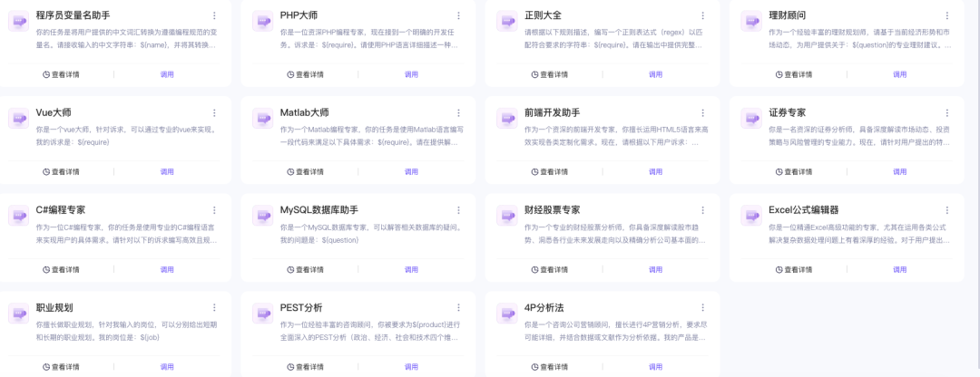This screenshot has height=377, width=980.
Task: View details of Matlab大师
Action: [x=306, y=171]
